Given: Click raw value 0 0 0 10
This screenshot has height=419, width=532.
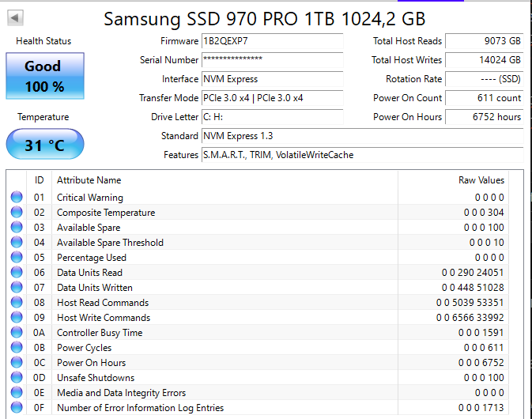Looking at the screenshot, I should pyautogui.click(x=486, y=243).
